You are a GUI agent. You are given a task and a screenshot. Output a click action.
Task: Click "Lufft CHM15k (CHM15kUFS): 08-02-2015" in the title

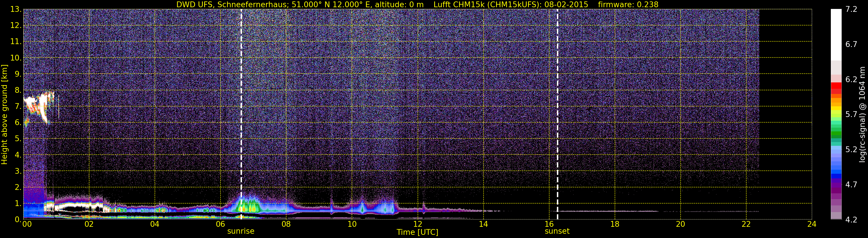(511, 4)
